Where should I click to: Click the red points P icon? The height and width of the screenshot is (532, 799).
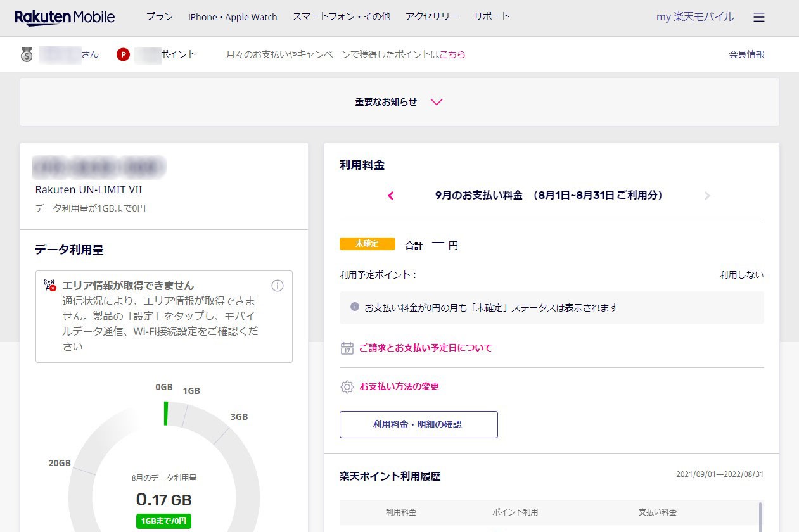(x=123, y=54)
